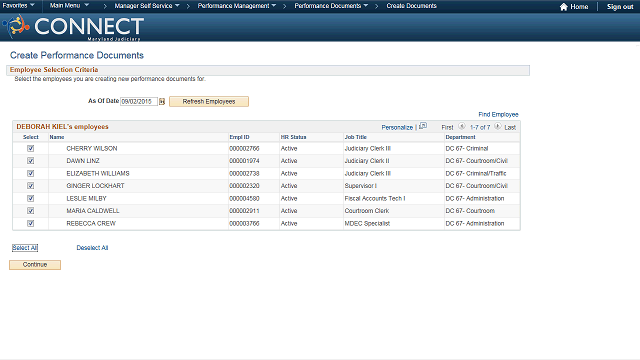Click the name GINGER LOCKHART
The image size is (640, 360).
click(x=96, y=186)
